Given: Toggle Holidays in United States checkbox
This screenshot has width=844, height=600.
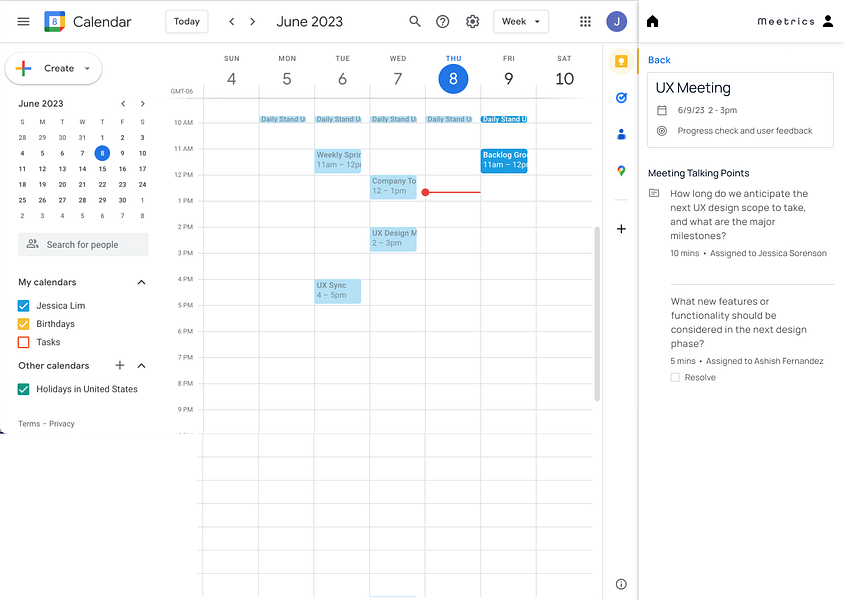Looking at the screenshot, I should [x=24, y=389].
